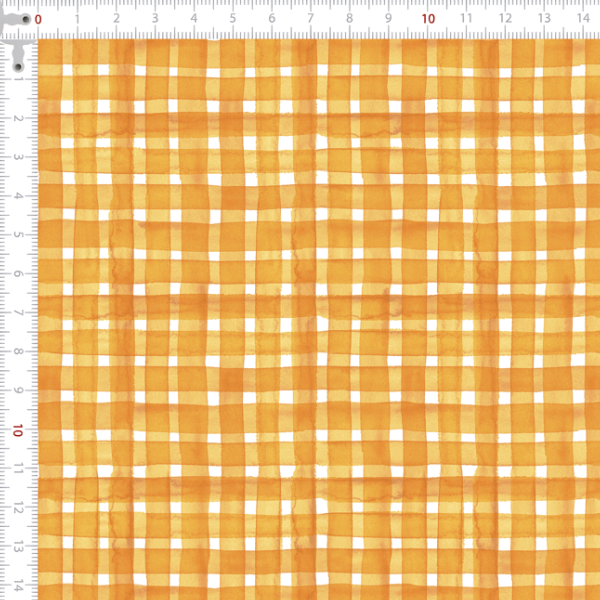Viewport: 600px width, 600px height.
Task: Click number 7 on the top ruler
Action: click(x=310, y=18)
